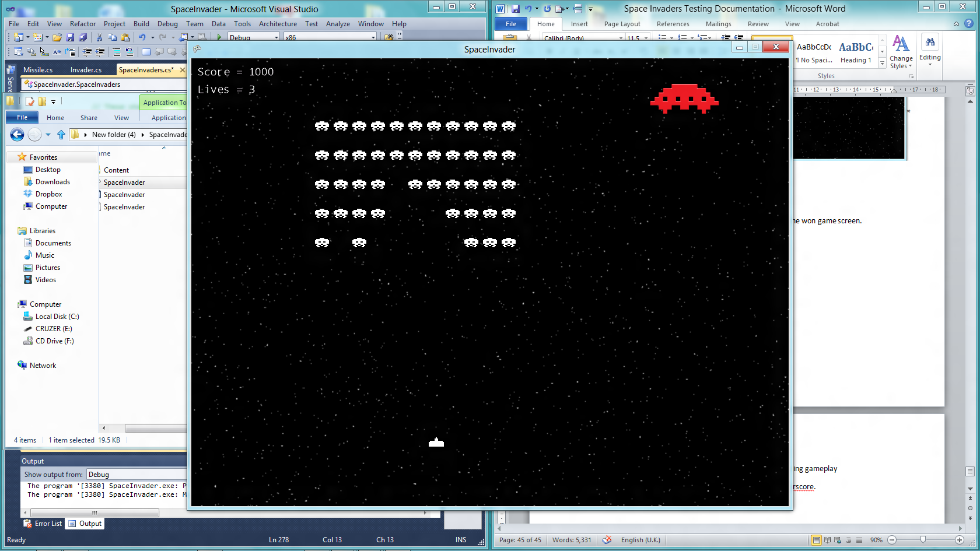
Task: Click Explorer back navigation arrow
Action: (x=17, y=135)
